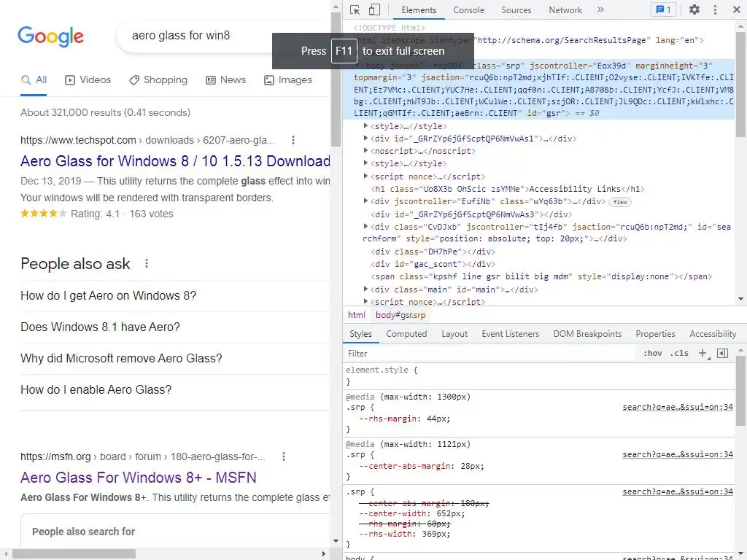
Task: Switch to Videos search results
Action: tap(88, 80)
